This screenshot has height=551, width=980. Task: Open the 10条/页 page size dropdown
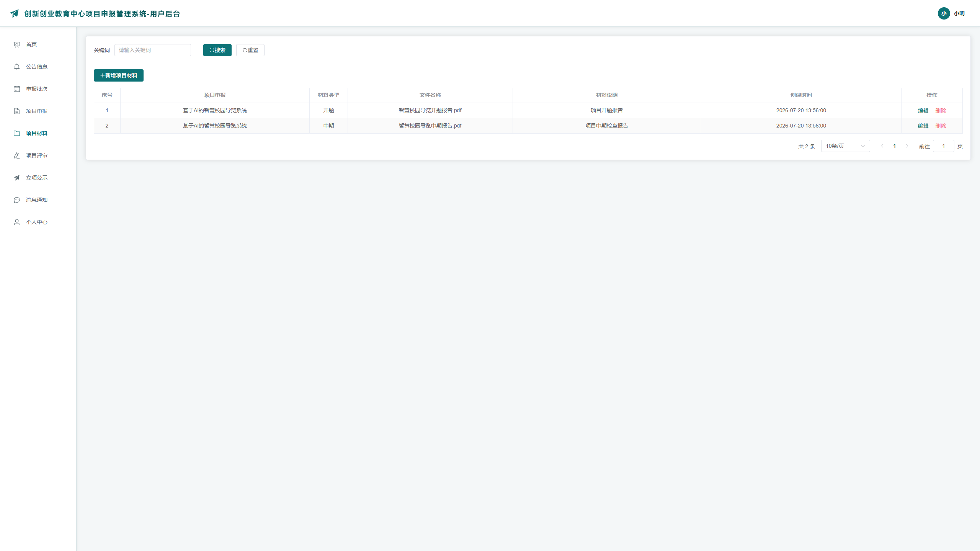(845, 146)
